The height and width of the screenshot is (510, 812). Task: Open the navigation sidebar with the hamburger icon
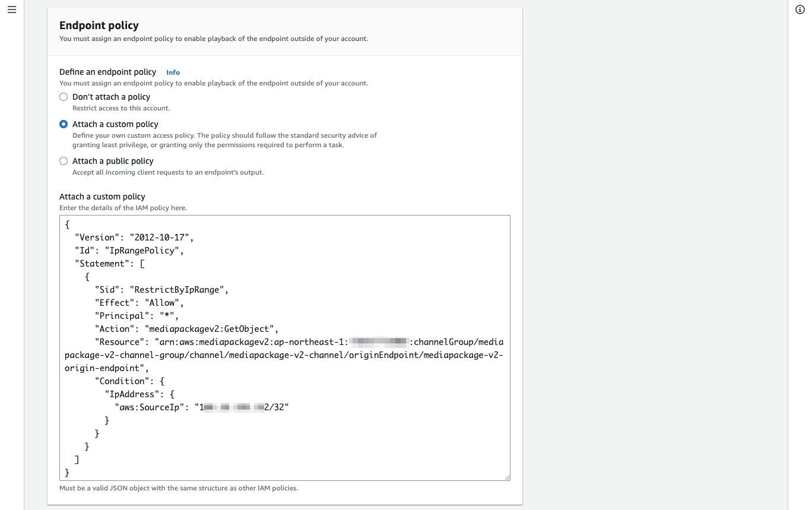[x=11, y=9]
